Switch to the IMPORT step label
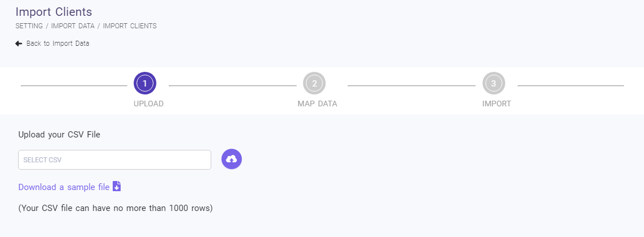644x237 pixels. [x=496, y=104]
